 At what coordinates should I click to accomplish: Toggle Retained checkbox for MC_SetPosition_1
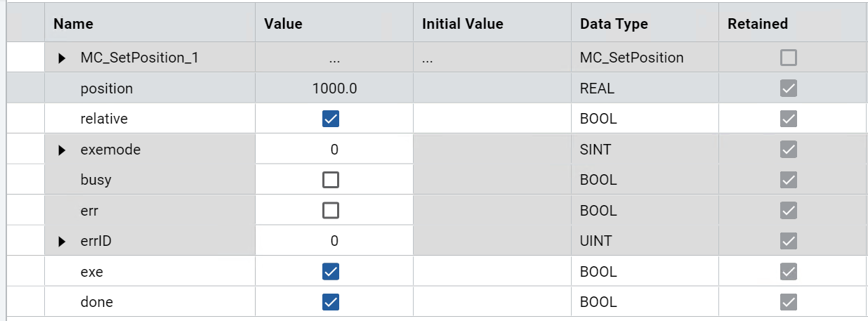789,58
